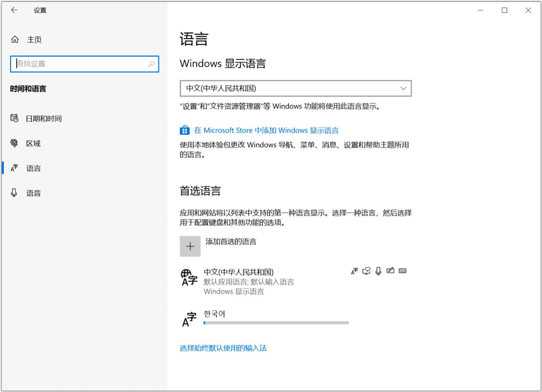Open 日期和时间 in the sidebar
The height and width of the screenshot is (392, 542).
coord(44,119)
